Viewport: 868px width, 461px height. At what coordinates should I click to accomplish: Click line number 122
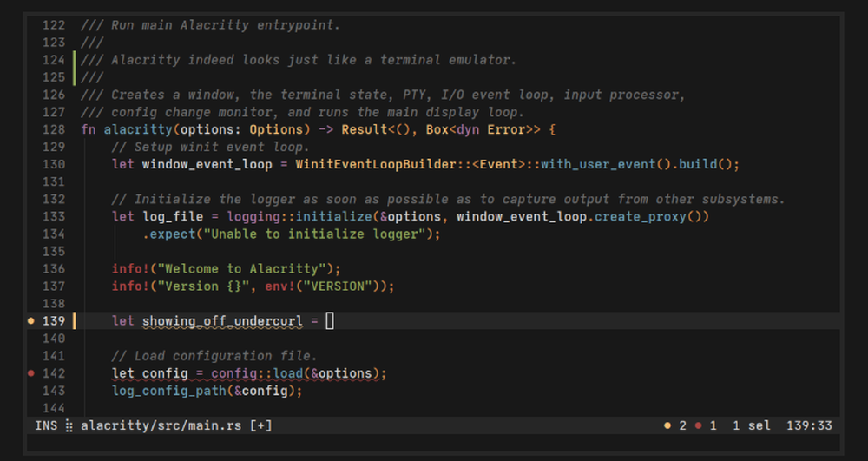(x=54, y=25)
